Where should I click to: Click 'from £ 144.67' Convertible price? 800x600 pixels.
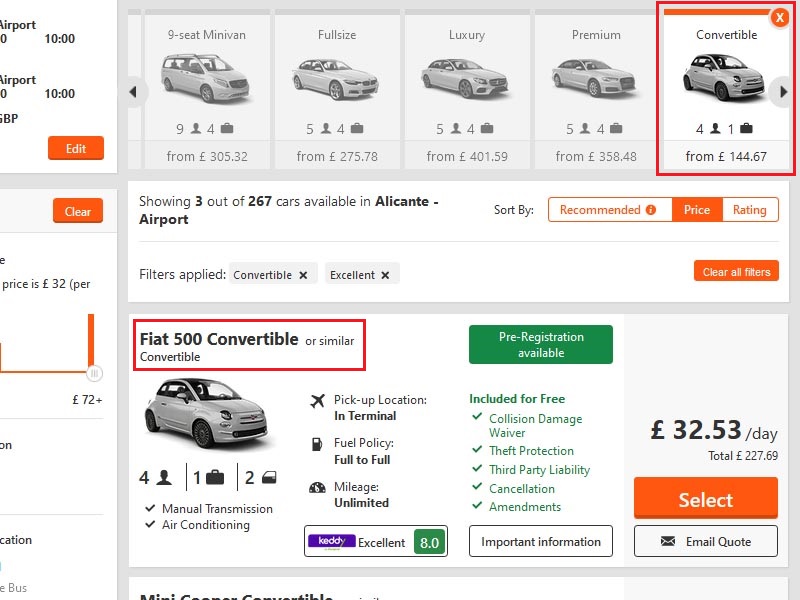click(x=726, y=157)
